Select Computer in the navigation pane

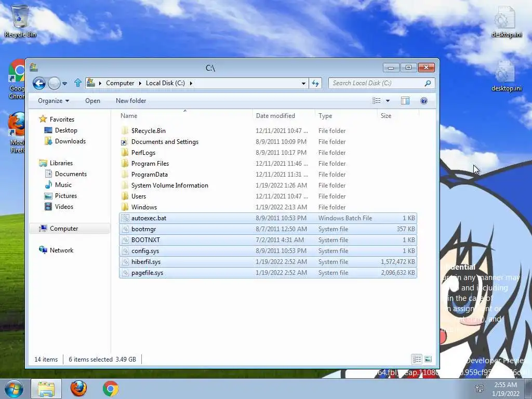(x=64, y=229)
